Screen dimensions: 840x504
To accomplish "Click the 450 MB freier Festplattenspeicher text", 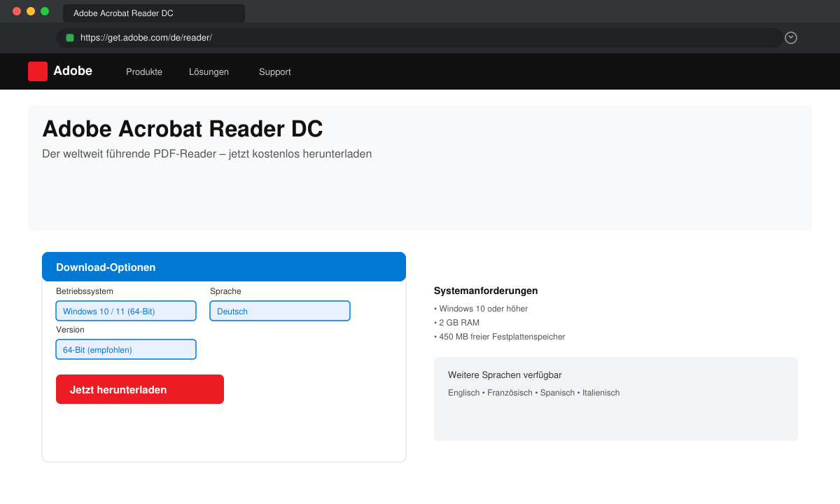I will click(500, 337).
